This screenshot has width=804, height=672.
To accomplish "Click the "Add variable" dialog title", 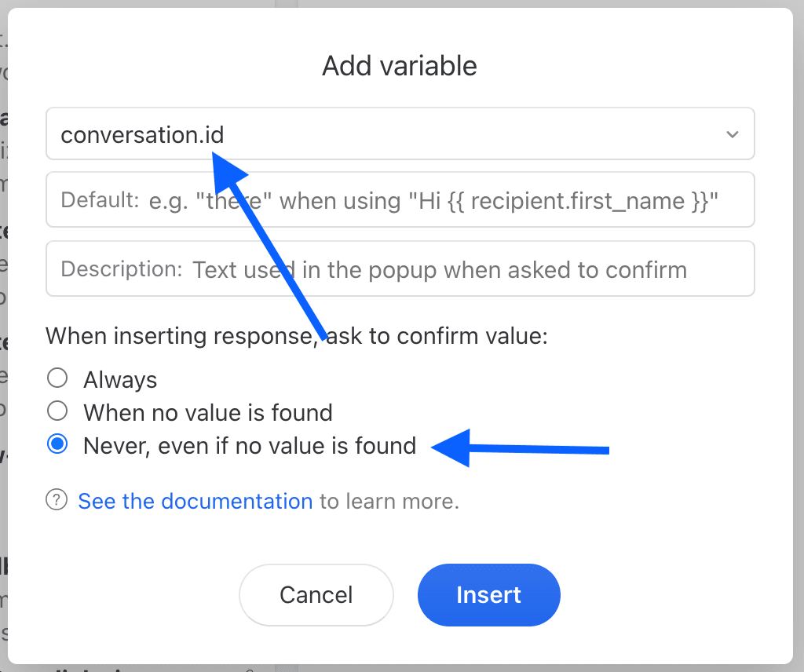I will tap(400, 66).
